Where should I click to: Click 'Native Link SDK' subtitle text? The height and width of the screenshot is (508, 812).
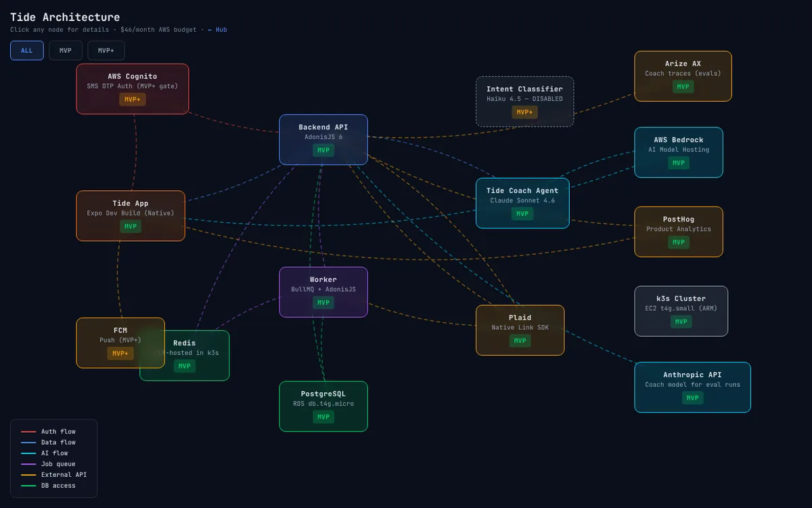pyautogui.click(x=520, y=327)
